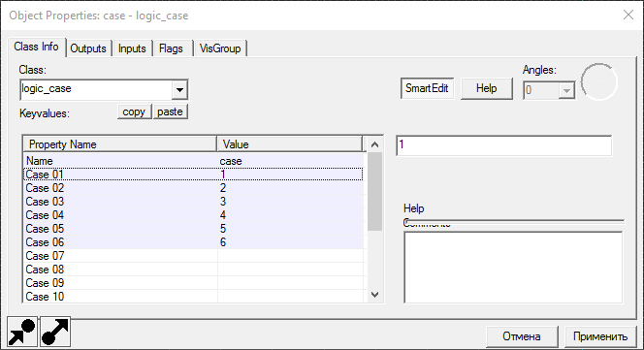Viewport: 644px width, 350px height.
Task: Click the Применить button
Action: pyautogui.click(x=600, y=336)
